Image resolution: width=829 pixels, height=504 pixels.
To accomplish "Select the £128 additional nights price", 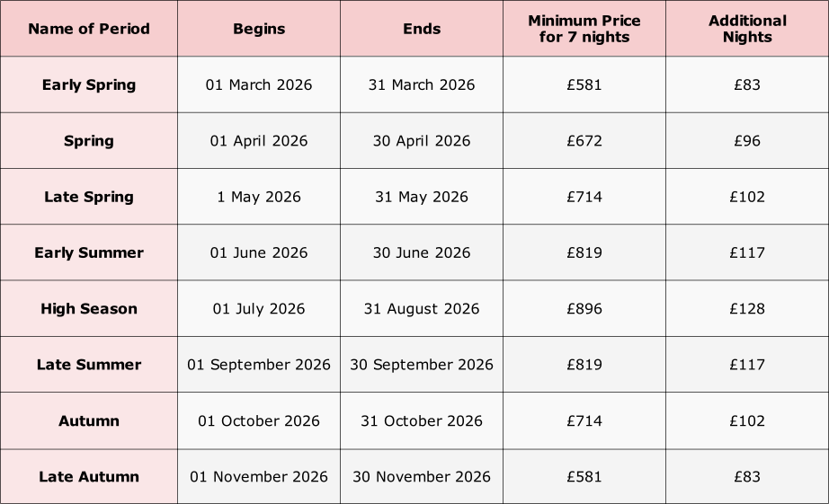I will click(x=747, y=309).
